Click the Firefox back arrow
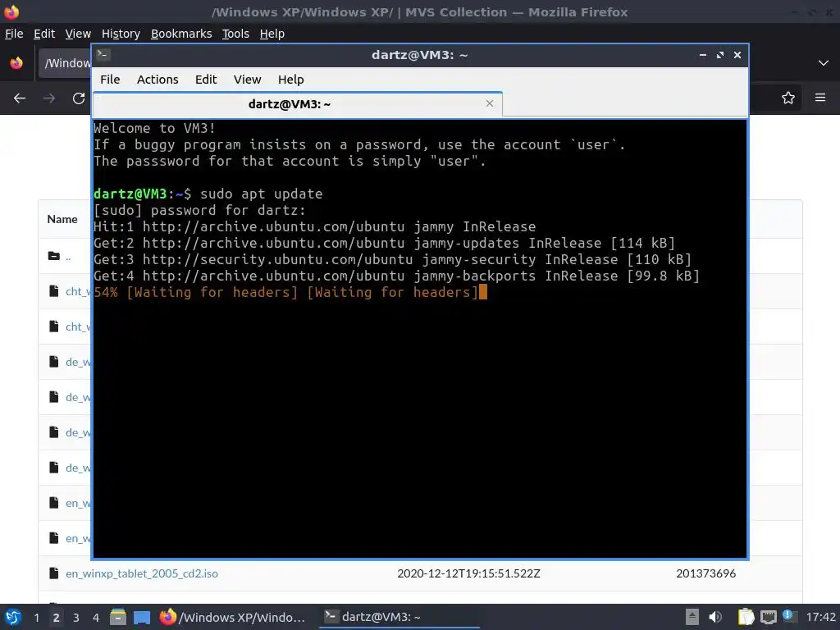Image resolution: width=840 pixels, height=630 pixels. [20, 98]
